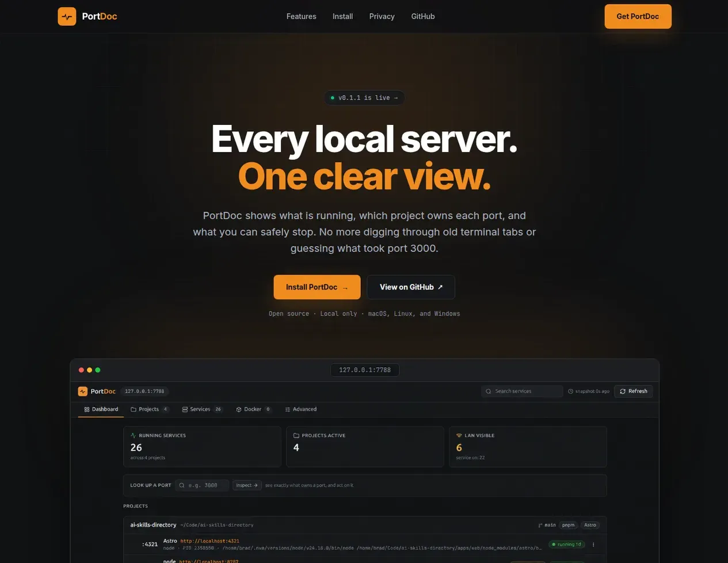Open the Services tab
Screen dimensions: 728x563
pyautogui.click(x=202, y=409)
